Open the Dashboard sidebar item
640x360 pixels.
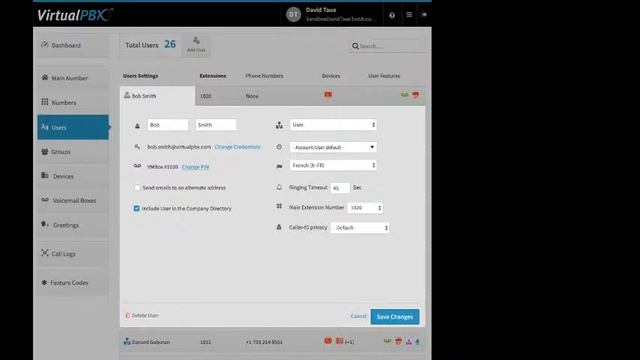coord(73,45)
